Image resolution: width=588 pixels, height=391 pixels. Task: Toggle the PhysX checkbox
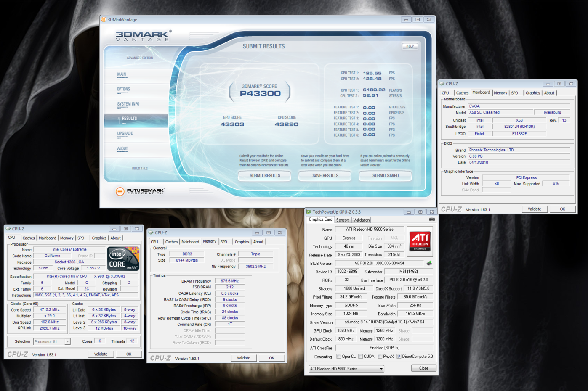click(x=380, y=357)
